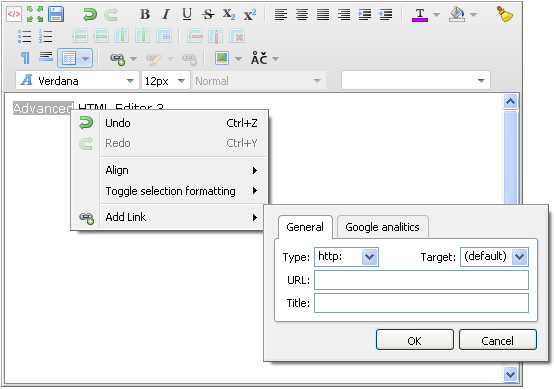Open the Normal paragraph style dropdown
Image resolution: width=554 pixels, height=390 pixels.
(259, 81)
